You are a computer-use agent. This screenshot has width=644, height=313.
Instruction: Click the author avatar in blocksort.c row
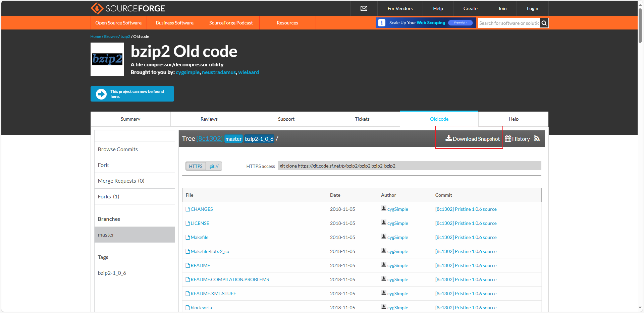pos(384,307)
